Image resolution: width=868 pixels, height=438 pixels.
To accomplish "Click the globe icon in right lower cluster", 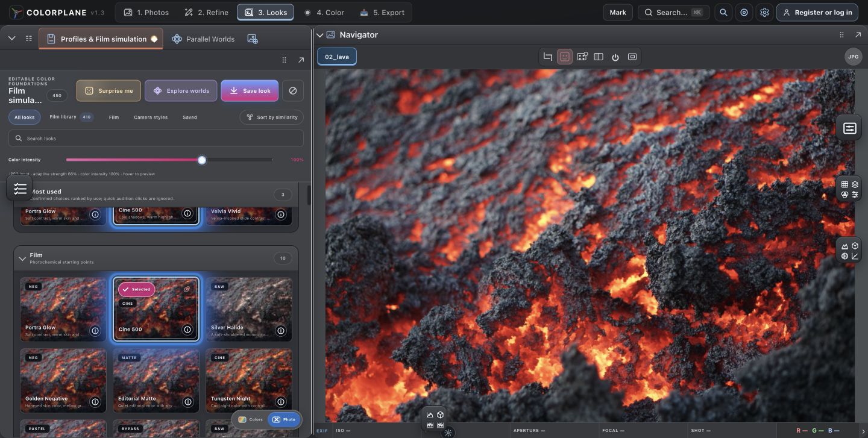I will point(844,256).
